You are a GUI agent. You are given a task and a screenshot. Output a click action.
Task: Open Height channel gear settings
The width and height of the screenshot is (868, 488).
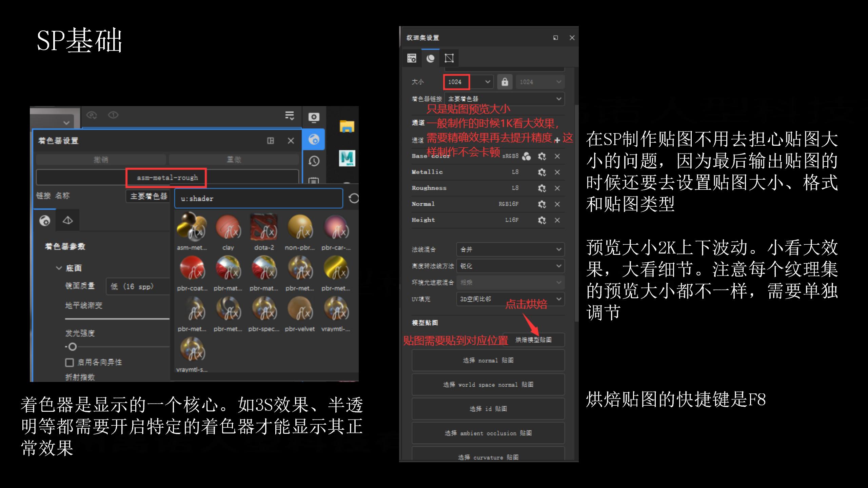pyautogui.click(x=542, y=220)
